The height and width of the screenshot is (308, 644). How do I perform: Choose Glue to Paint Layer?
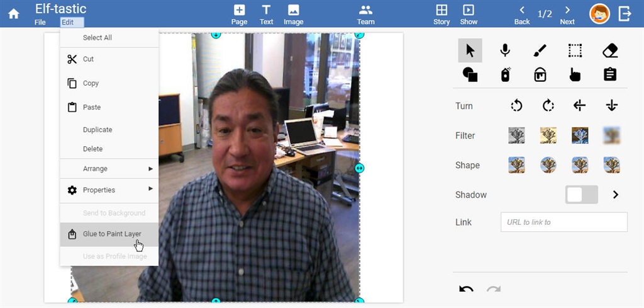[x=109, y=234]
